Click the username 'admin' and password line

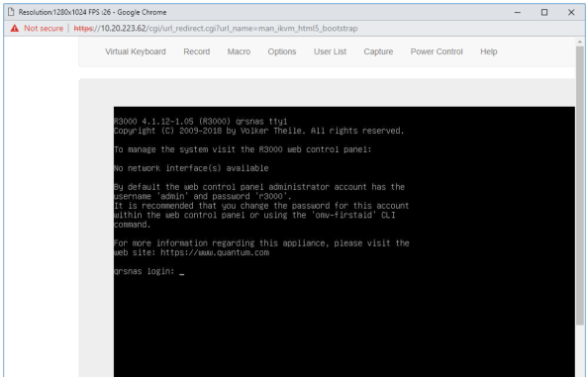click(203, 196)
